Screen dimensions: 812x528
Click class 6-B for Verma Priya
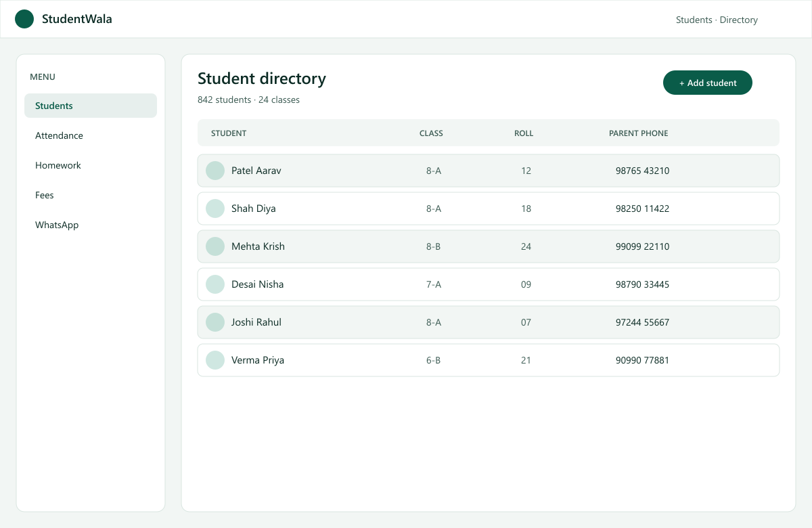[434, 360]
